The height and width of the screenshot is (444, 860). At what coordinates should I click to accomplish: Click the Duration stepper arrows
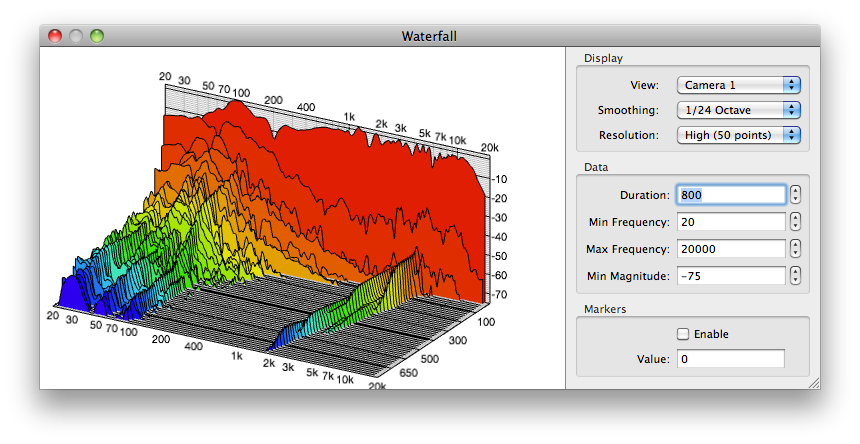(795, 195)
